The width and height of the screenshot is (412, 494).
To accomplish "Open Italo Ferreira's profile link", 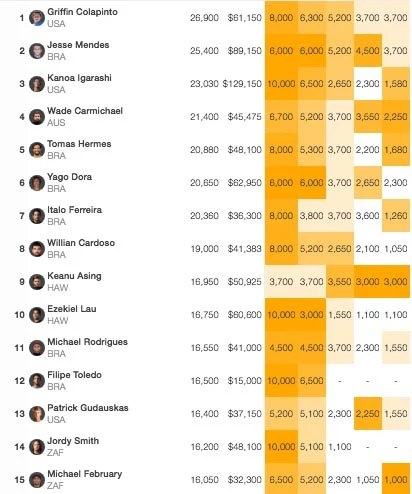I will [75, 210].
